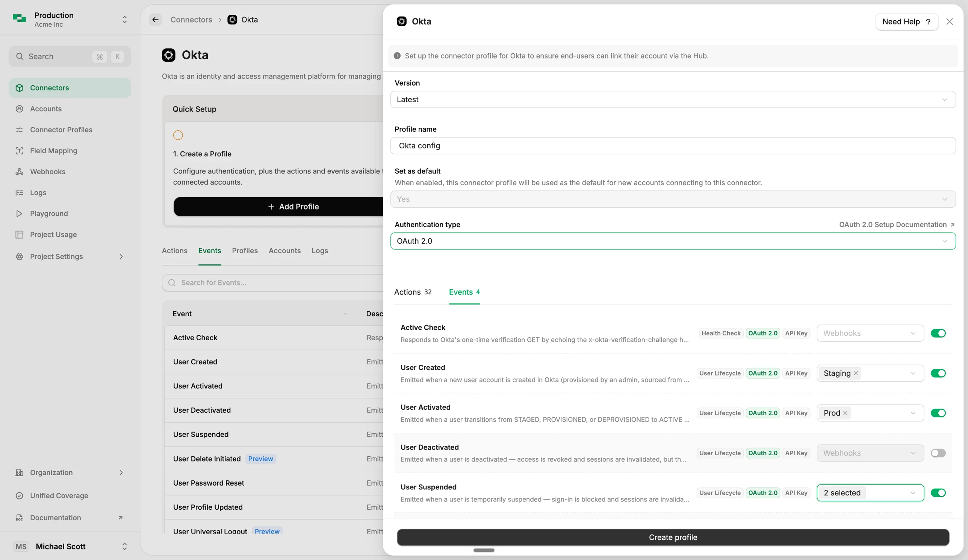Click the Acme Inc workspace logo

[x=19, y=18]
